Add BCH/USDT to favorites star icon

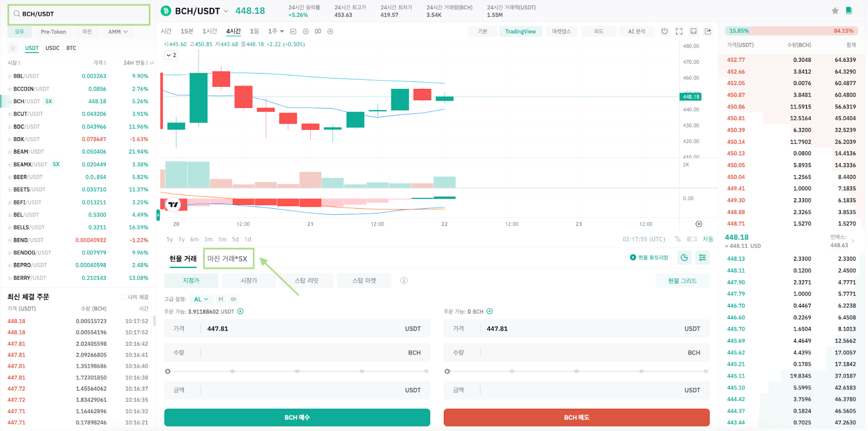pyautogui.click(x=835, y=11)
